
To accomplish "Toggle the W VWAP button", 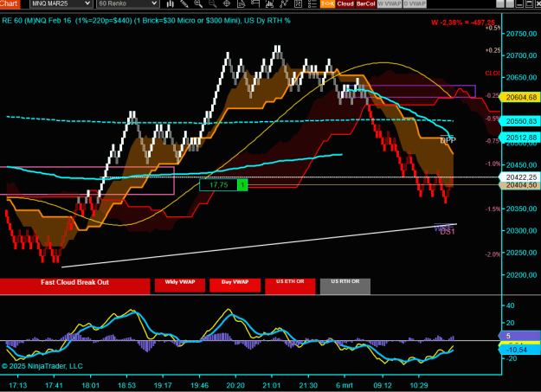I will coord(390,3).
